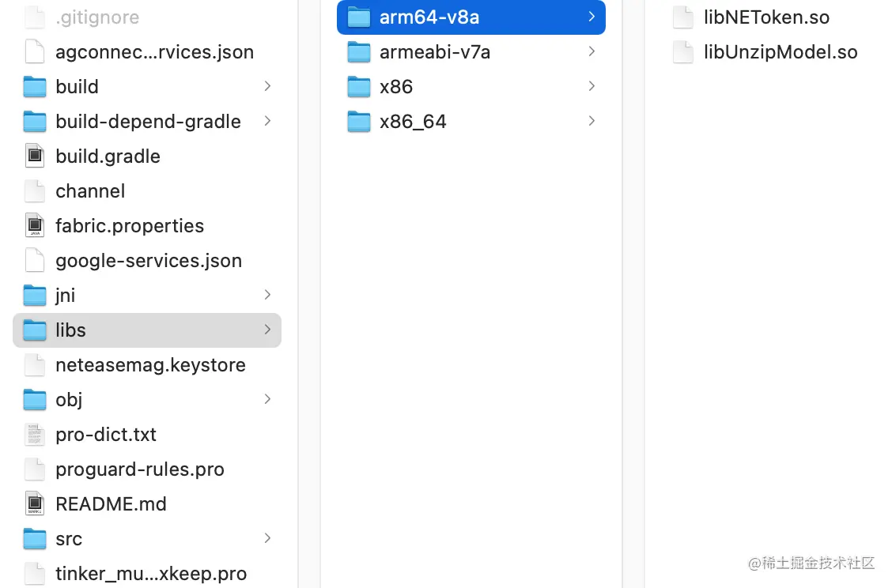This screenshot has height=588, width=892.
Task: Select neteasemag.keystore file
Action: click(150, 365)
